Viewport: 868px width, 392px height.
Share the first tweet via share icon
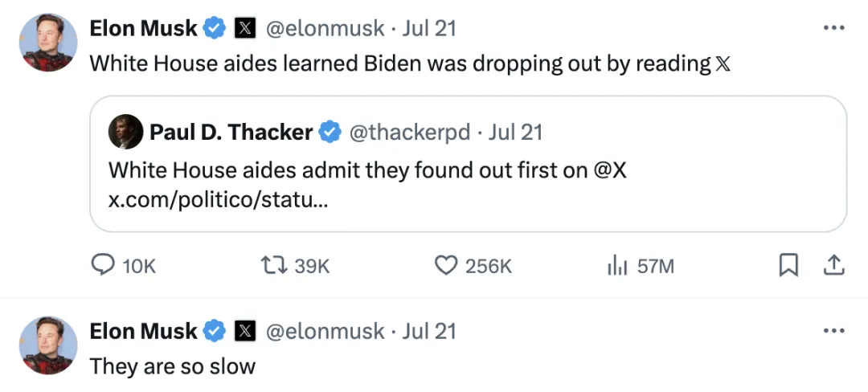tap(834, 265)
